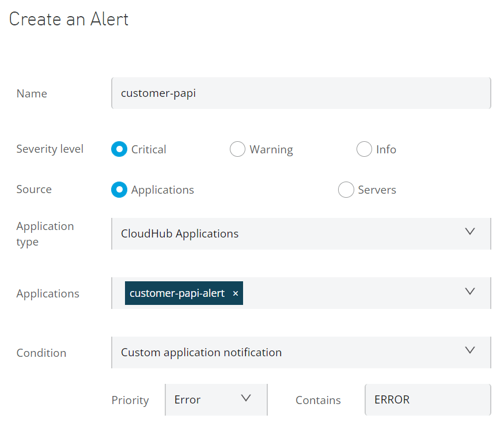Click the customer-papi-alert application tag

[x=177, y=293]
